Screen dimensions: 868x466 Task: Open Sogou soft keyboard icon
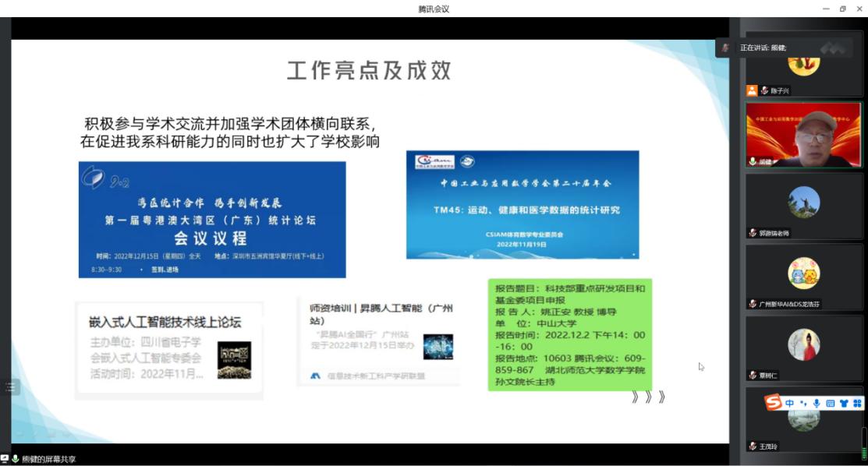pyautogui.click(x=830, y=403)
